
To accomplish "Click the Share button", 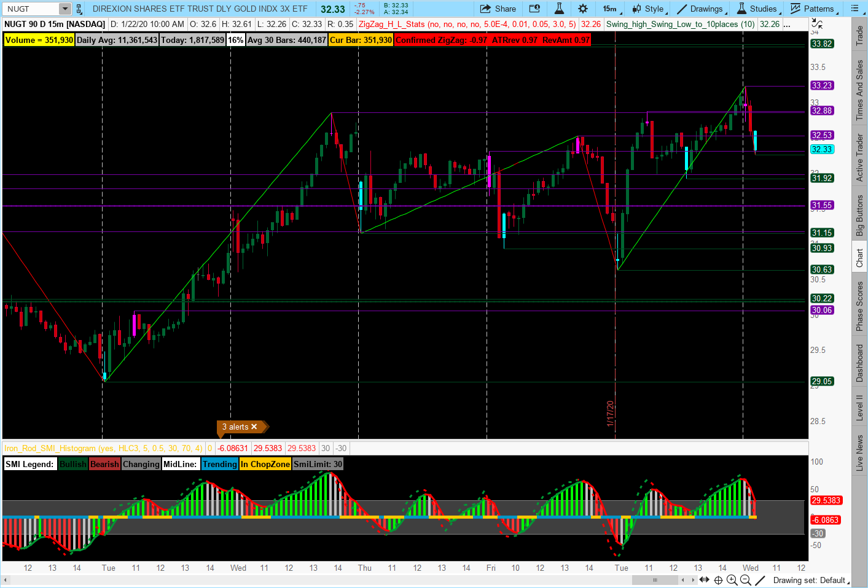I will (x=498, y=9).
